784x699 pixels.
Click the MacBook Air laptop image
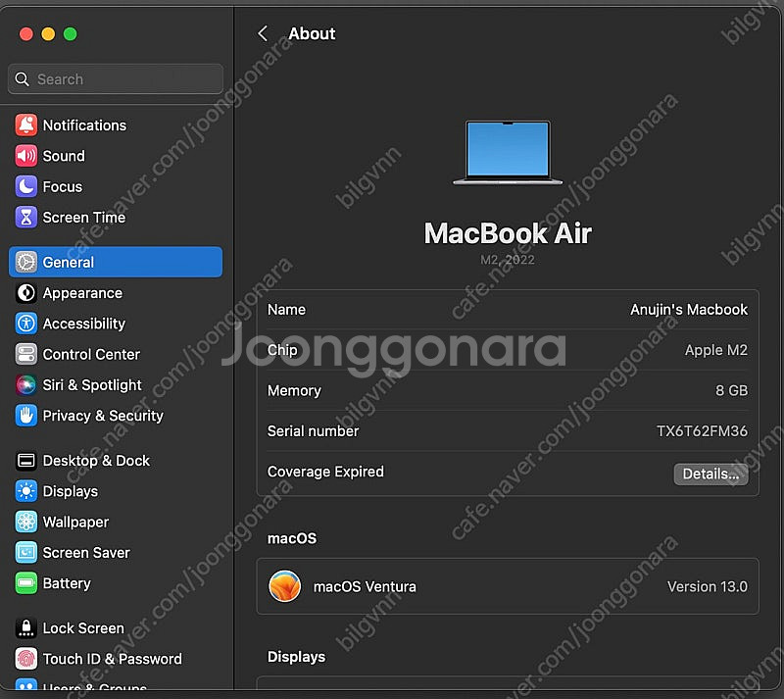click(508, 153)
